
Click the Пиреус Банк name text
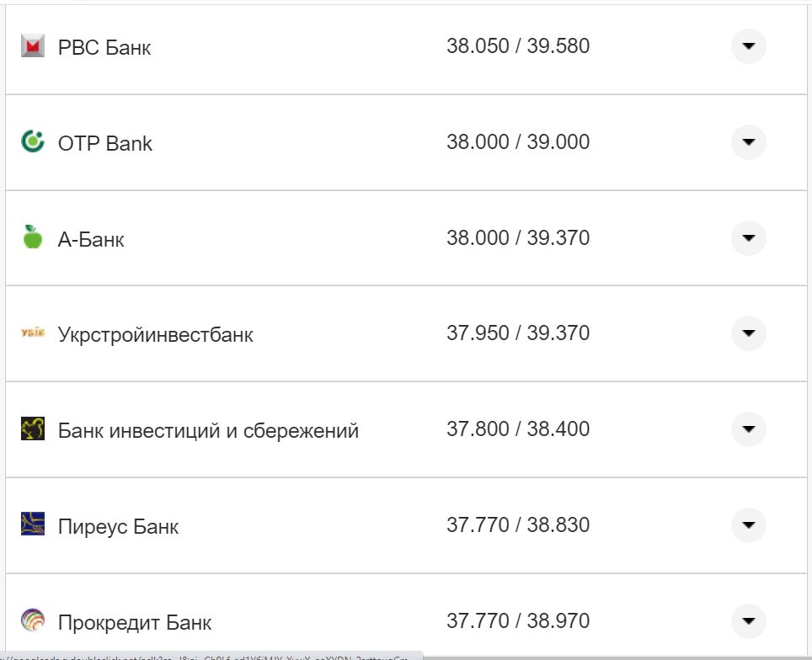(118, 527)
